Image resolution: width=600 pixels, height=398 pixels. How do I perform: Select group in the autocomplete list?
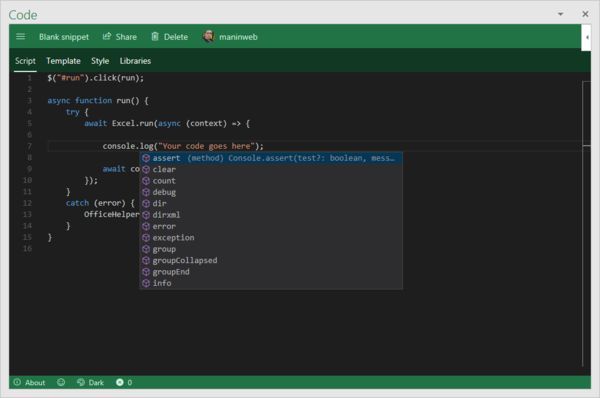pos(271,249)
